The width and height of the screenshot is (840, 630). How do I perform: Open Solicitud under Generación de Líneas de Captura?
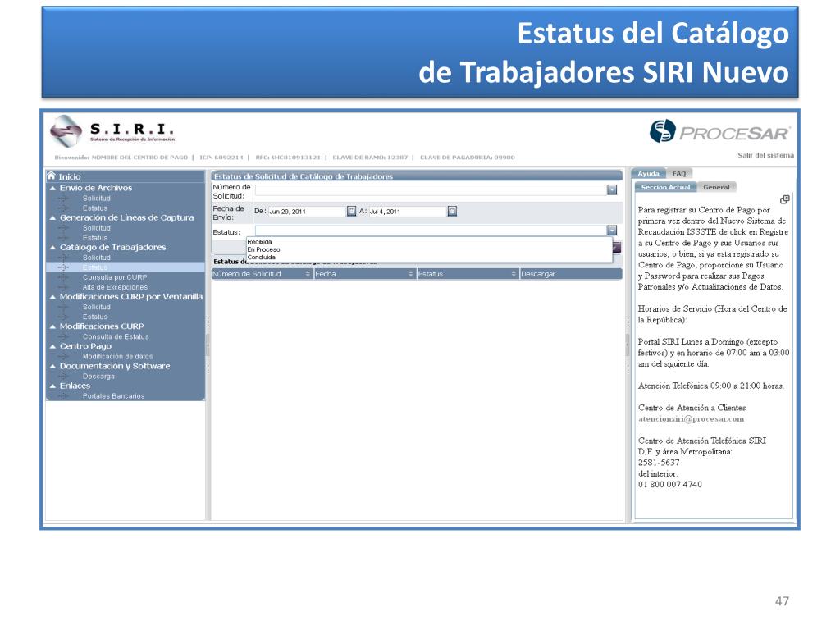point(97,228)
